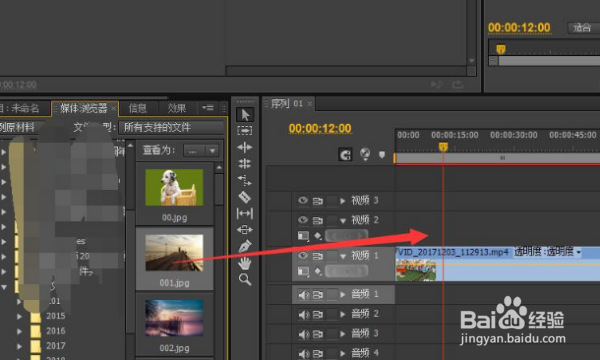Select the Slip tool
The height and width of the screenshot is (360, 600).
(x=245, y=213)
